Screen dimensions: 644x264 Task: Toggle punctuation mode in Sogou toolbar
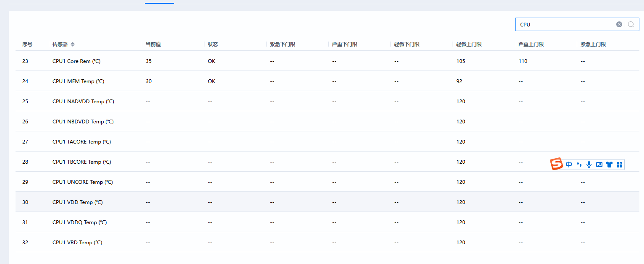pyautogui.click(x=579, y=165)
